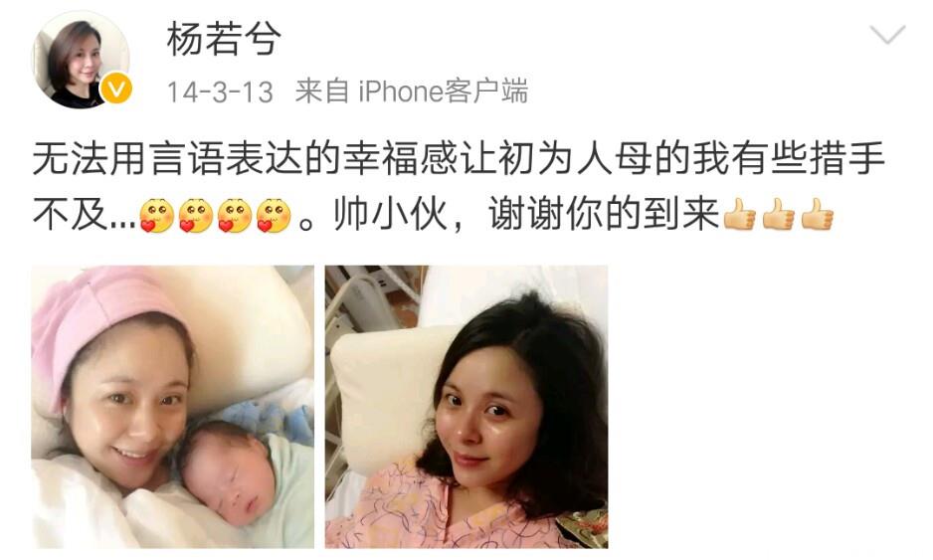Screen dimensions: 933x560
Task: Open the photo with the pink headband
Action: (172, 407)
